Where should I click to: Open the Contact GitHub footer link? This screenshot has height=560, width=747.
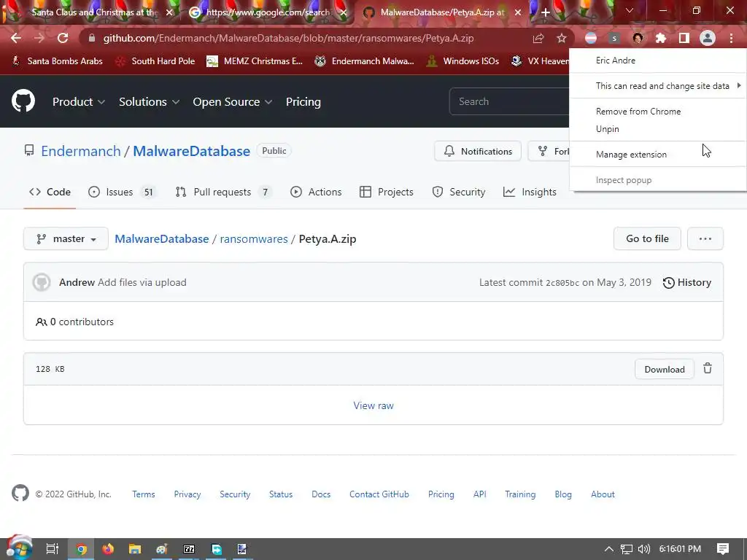coord(379,494)
